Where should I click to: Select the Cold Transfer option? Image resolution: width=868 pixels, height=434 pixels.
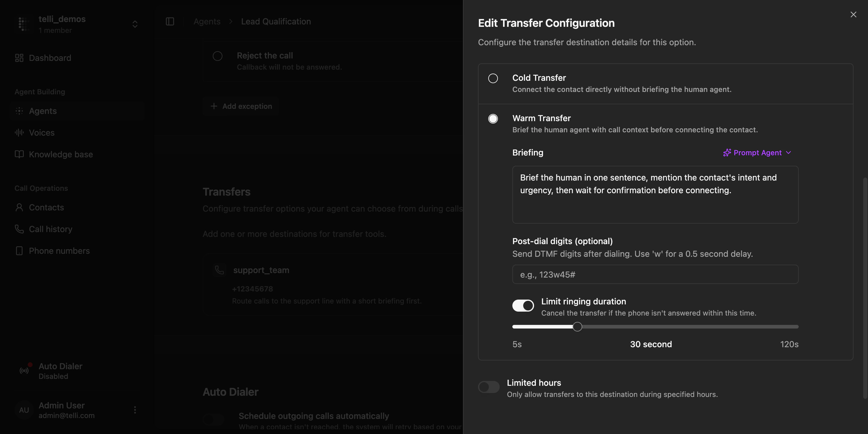click(493, 78)
